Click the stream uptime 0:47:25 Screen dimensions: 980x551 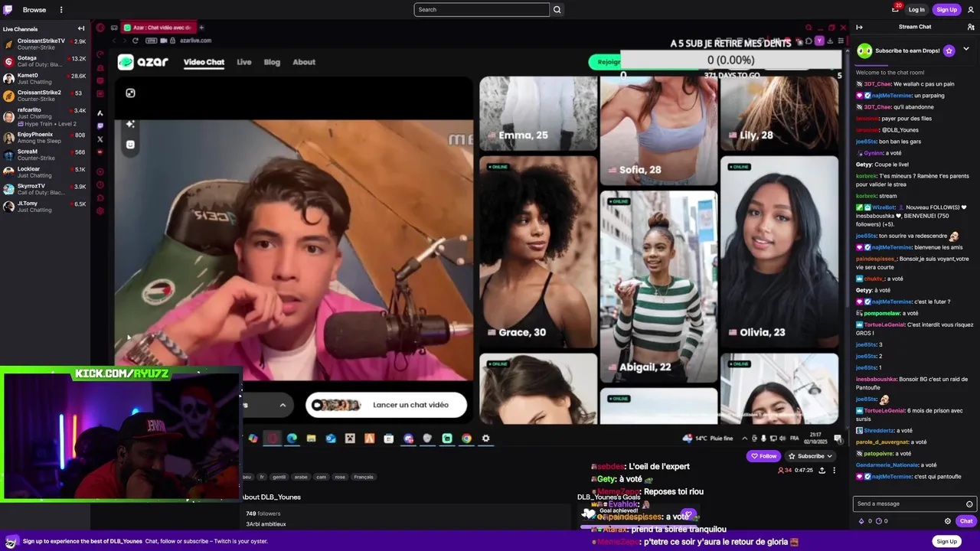click(803, 471)
